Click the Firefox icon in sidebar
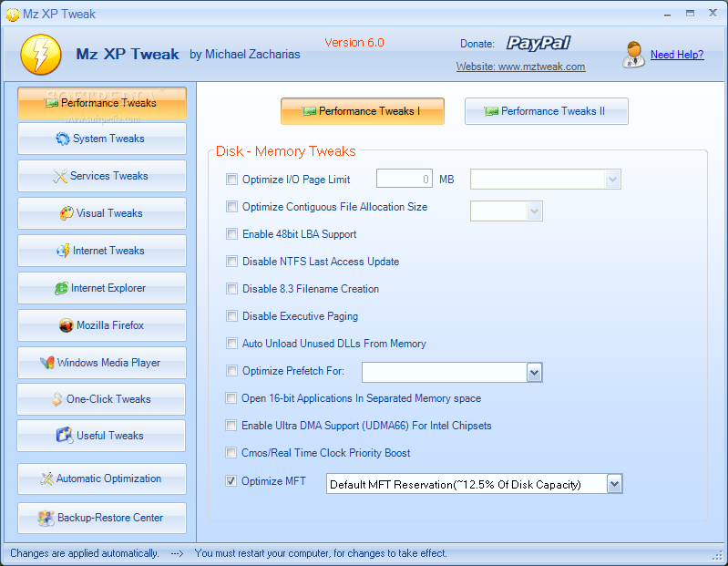 (x=67, y=325)
